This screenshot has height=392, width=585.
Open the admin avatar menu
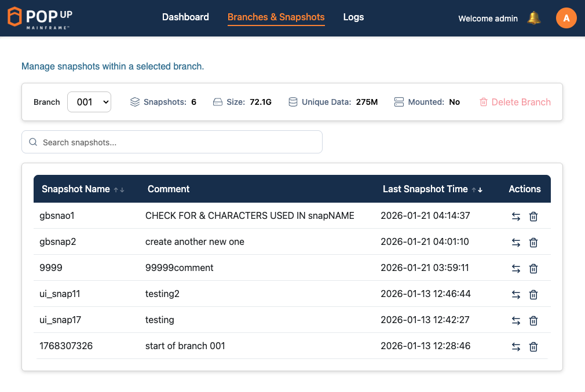[566, 18]
